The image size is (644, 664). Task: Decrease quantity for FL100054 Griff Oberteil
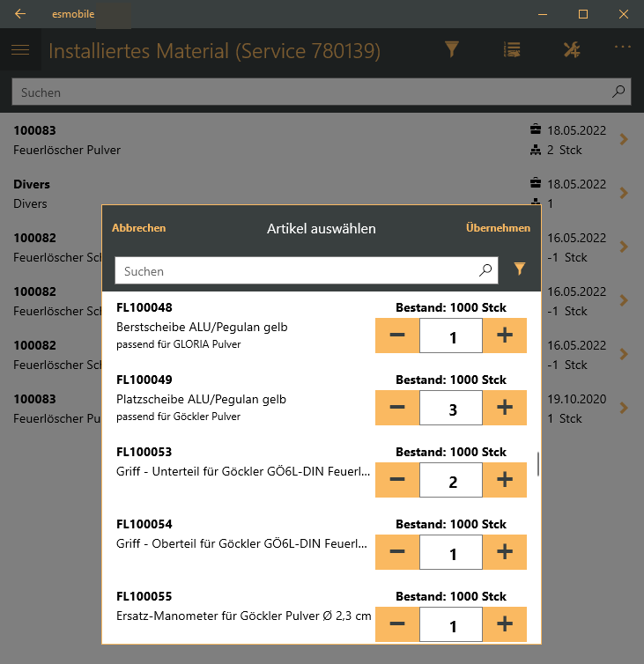point(397,552)
